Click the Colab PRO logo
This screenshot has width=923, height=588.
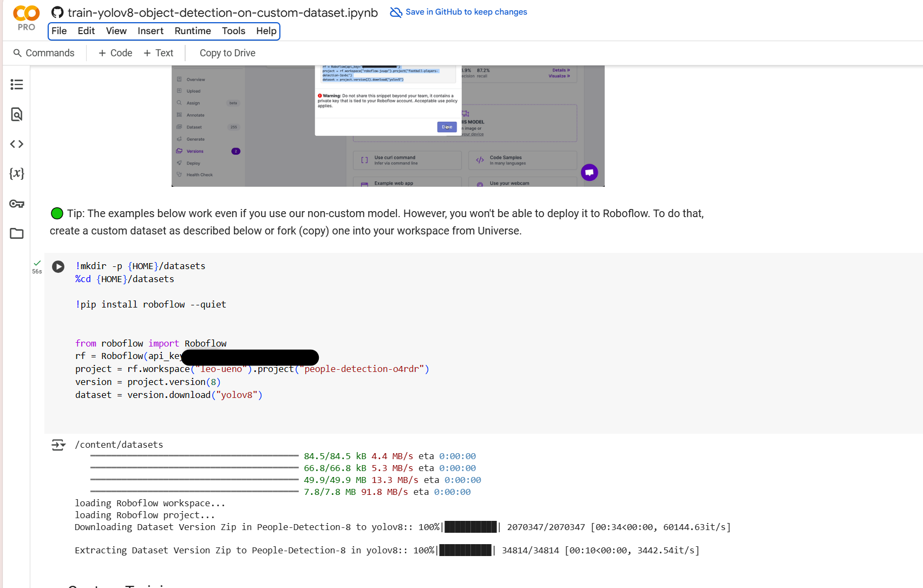point(26,18)
